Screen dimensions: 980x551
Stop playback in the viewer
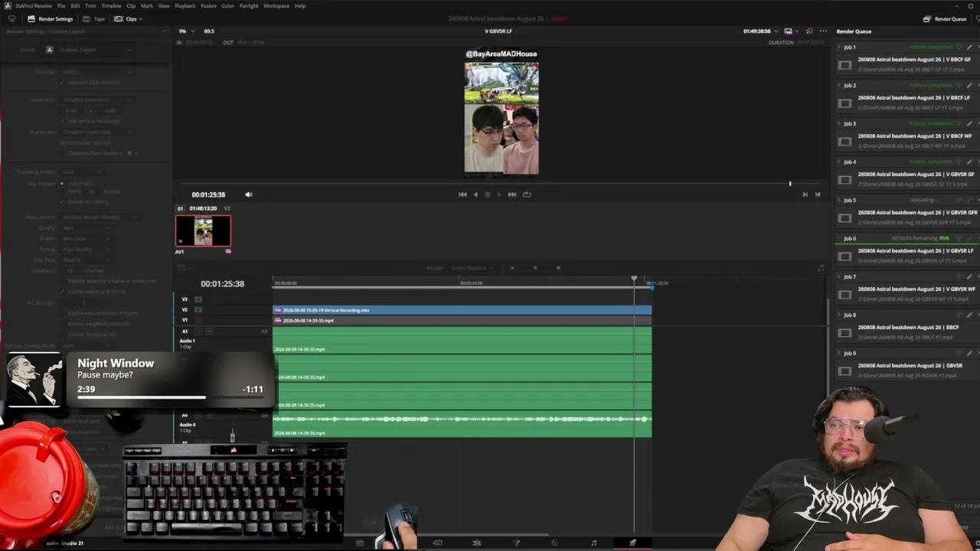(x=487, y=194)
